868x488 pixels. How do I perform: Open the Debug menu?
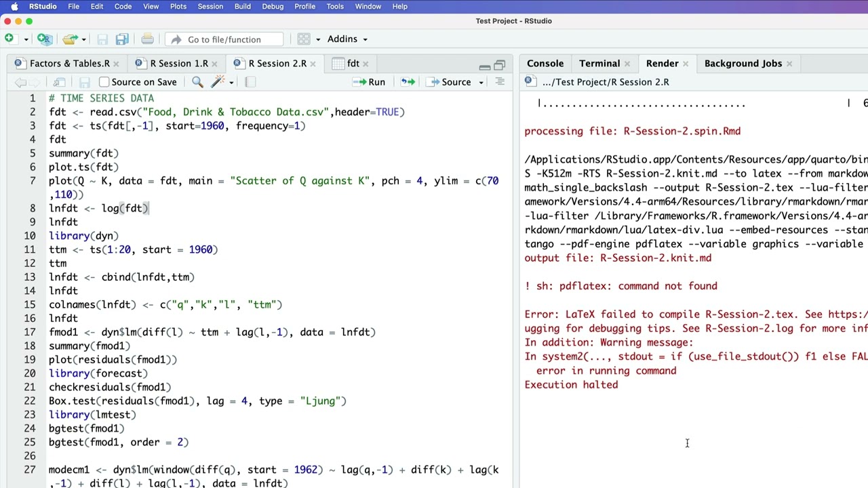tap(273, 7)
